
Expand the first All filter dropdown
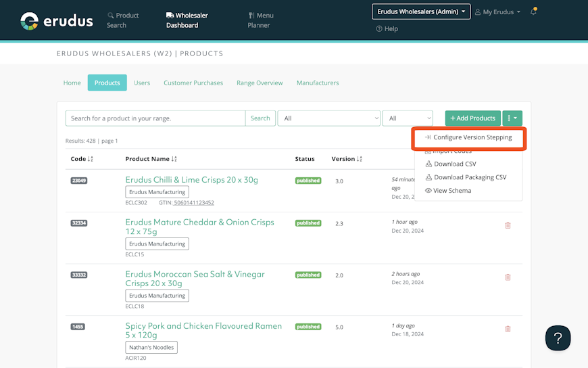[x=329, y=118]
